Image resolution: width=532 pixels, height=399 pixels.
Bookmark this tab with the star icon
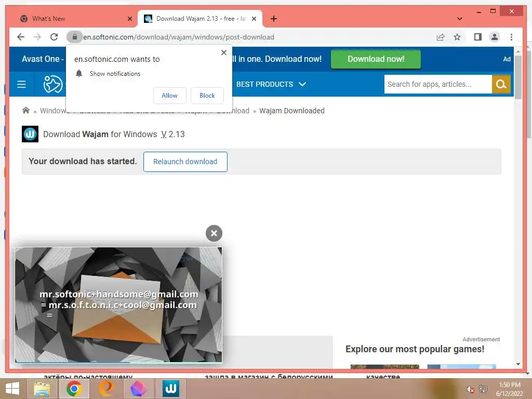(x=457, y=37)
